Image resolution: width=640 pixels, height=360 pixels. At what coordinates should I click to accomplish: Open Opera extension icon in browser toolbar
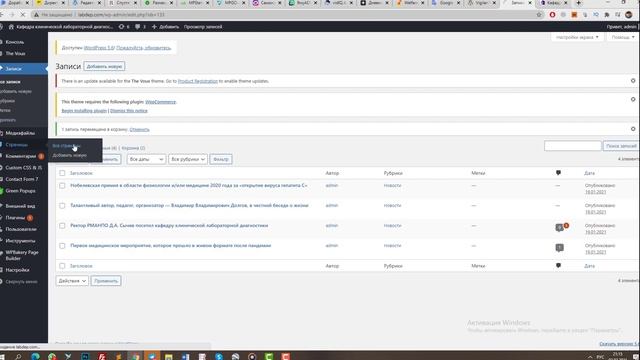click(552, 15)
